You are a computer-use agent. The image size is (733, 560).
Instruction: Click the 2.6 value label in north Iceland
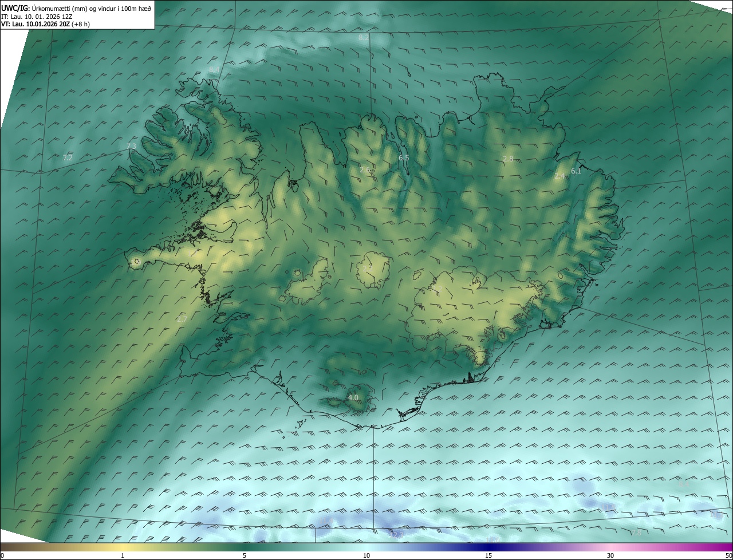click(365, 170)
